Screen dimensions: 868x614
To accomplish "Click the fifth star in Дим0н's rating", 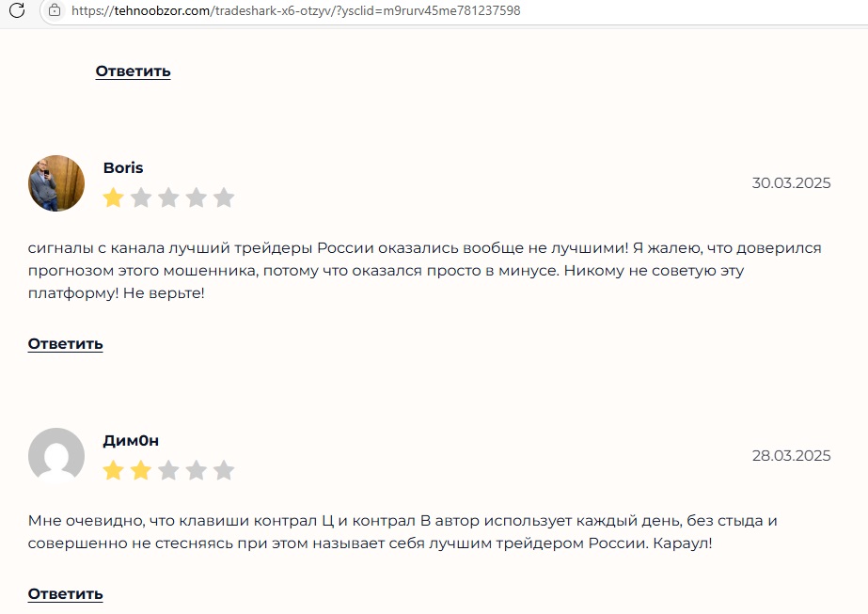I will point(224,470).
